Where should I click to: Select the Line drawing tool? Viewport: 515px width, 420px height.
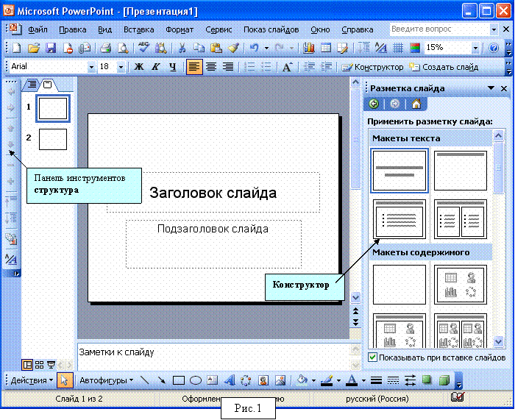[144, 380]
